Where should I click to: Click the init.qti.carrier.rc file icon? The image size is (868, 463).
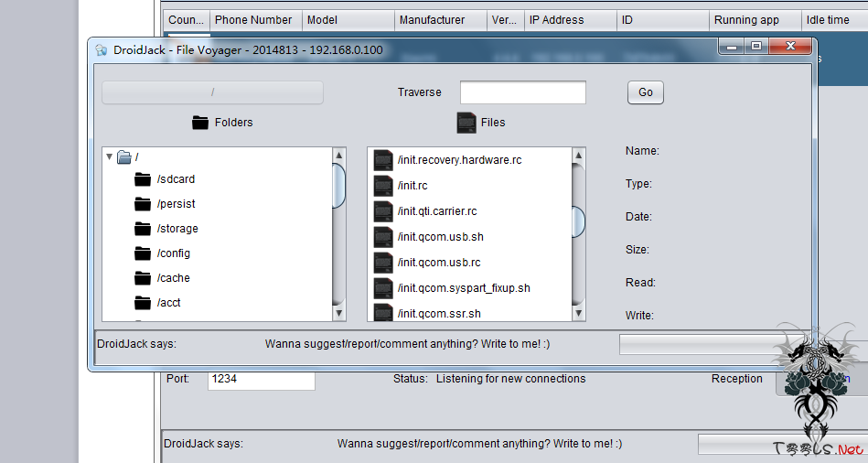click(383, 211)
